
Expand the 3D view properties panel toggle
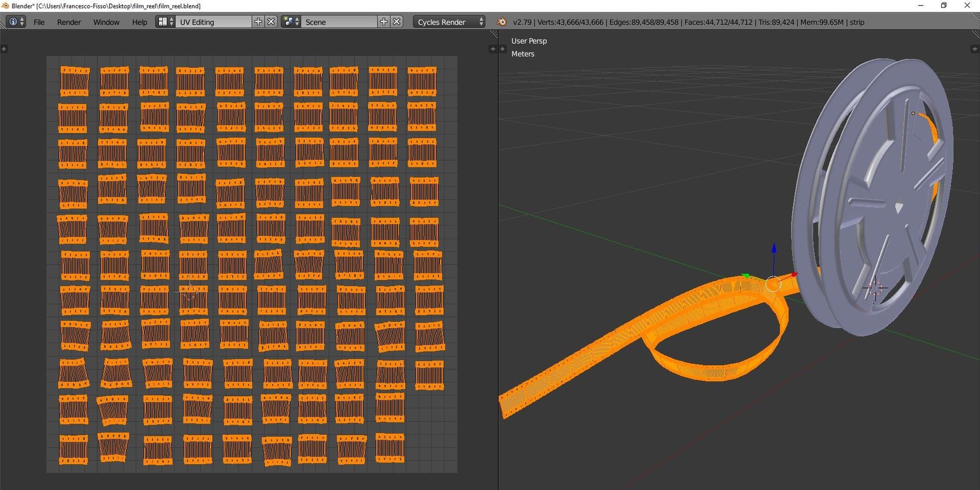coord(974,49)
